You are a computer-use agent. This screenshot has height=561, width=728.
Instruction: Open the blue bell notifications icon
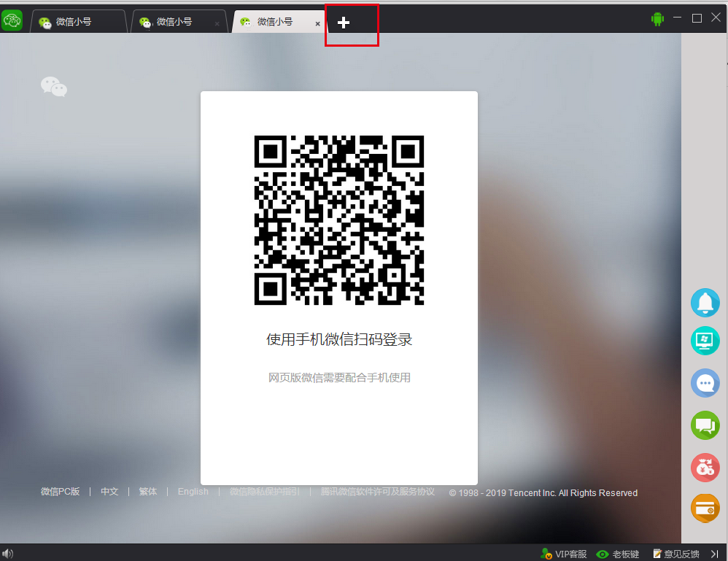click(705, 303)
